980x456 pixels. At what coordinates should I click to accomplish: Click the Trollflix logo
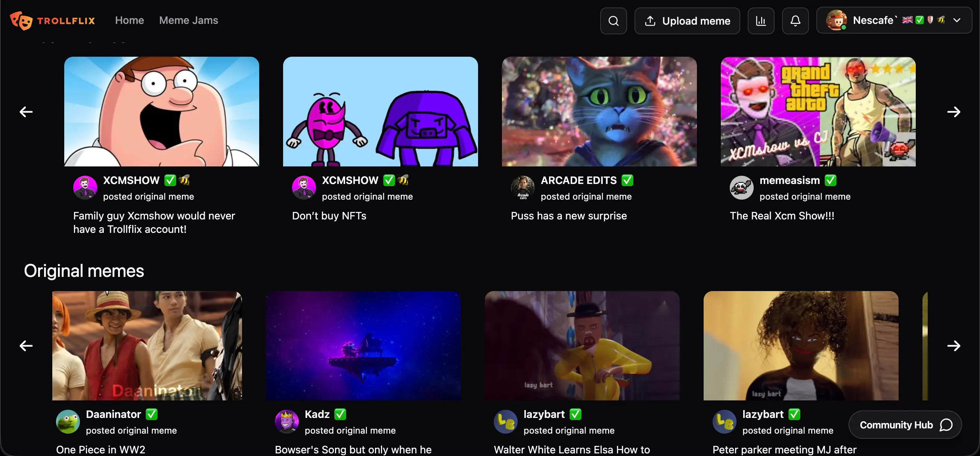click(53, 21)
